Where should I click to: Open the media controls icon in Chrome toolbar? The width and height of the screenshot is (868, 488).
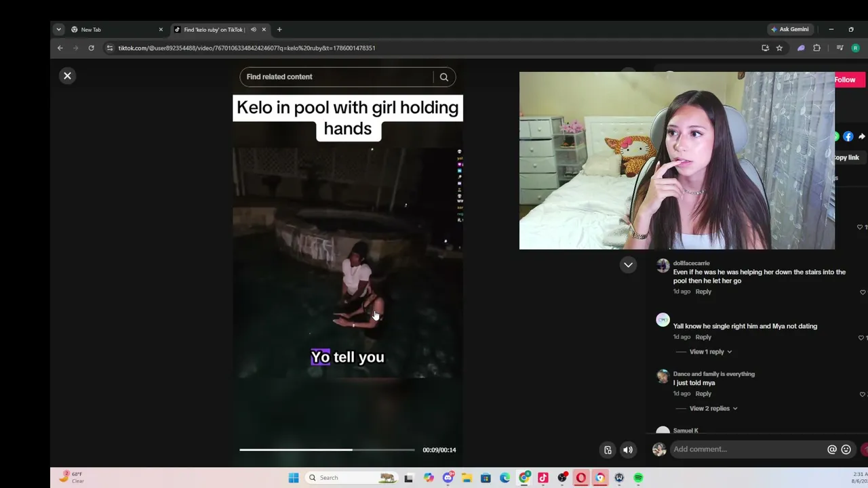pyautogui.click(x=840, y=48)
